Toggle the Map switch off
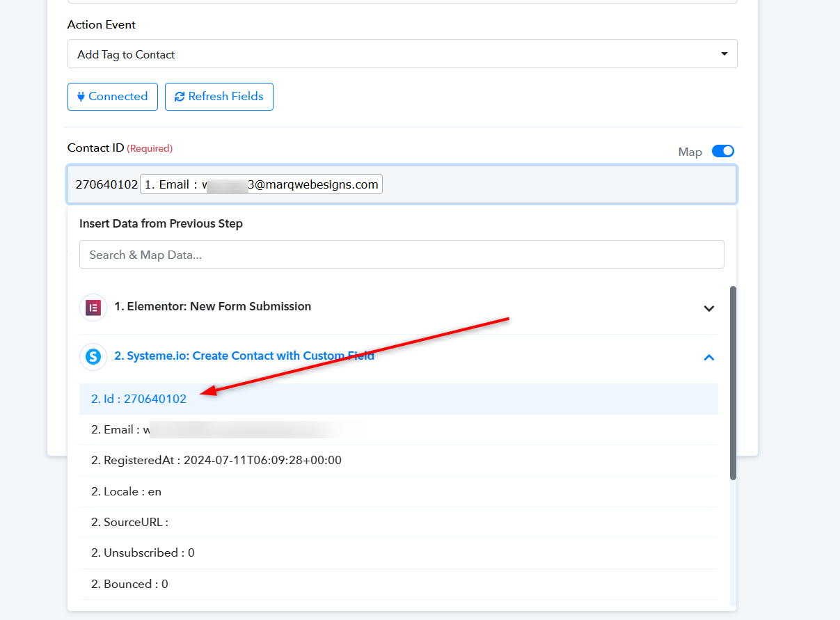The width and height of the screenshot is (840, 620). point(723,151)
